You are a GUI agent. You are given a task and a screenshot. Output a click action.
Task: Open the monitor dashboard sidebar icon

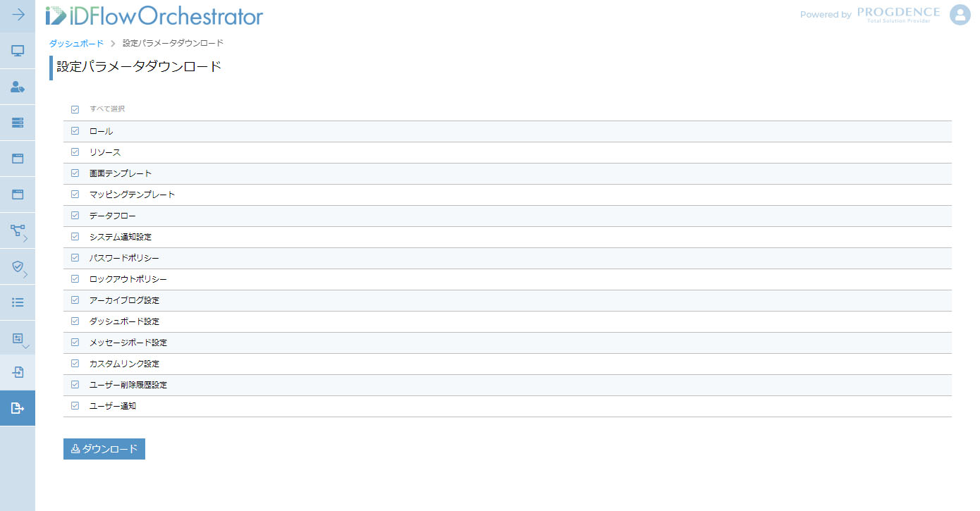[x=18, y=51]
